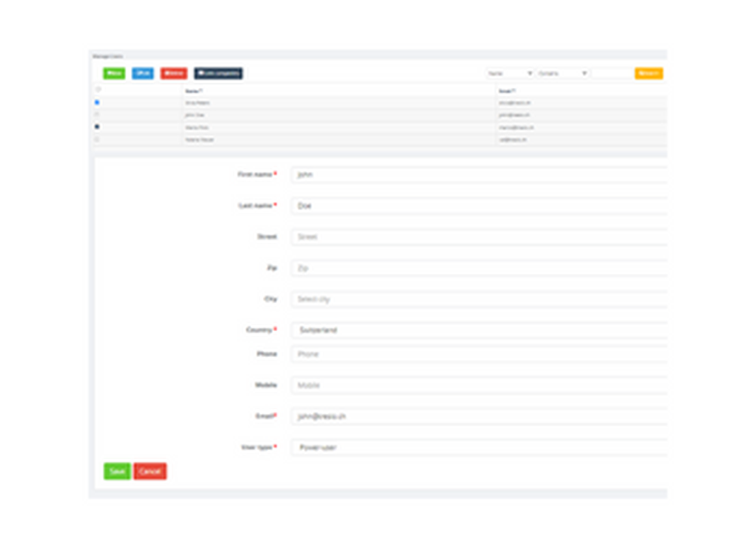756x540 pixels.
Task: Open the Name search-field dropdown
Action: tap(509, 73)
